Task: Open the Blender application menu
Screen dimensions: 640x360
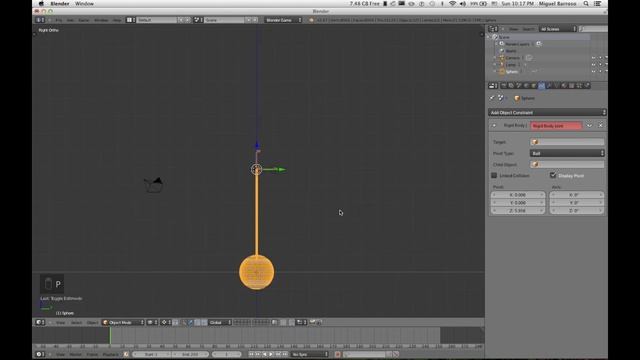Action: (x=60, y=4)
